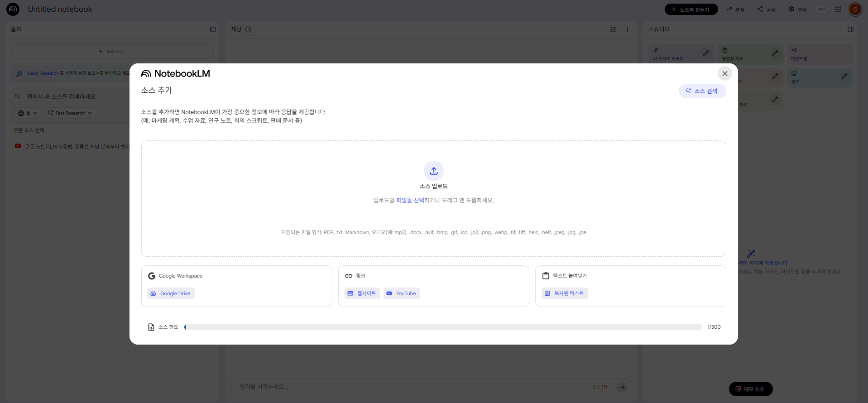Close the 소스 추가 dialog
The image size is (868, 403).
point(724,73)
